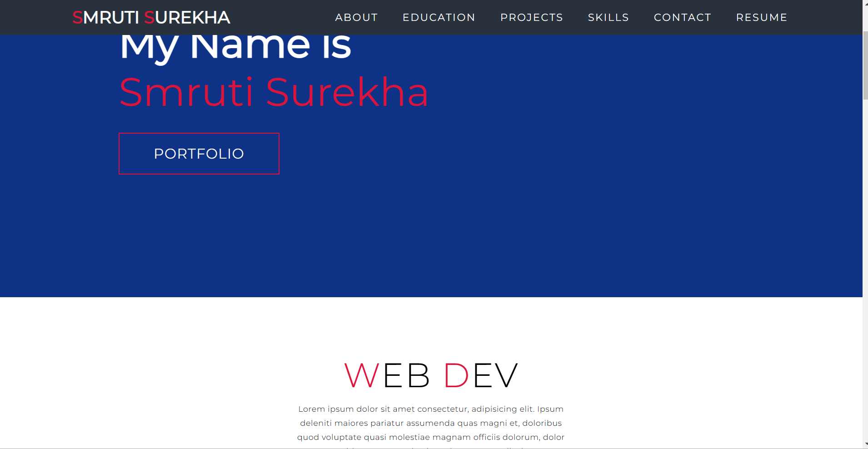Click the scrollbar track below the thumb
Image resolution: width=868 pixels, height=449 pixels.
click(x=865, y=273)
